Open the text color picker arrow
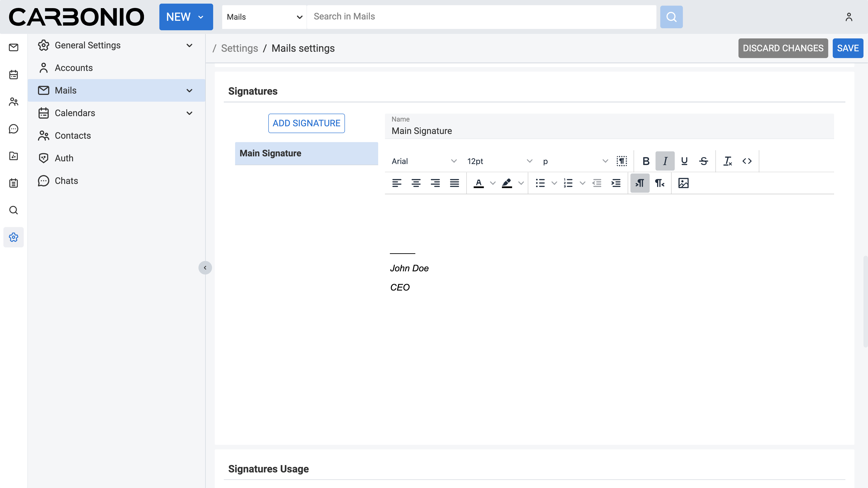The height and width of the screenshot is (488, 868). click(x=492, y=183)
